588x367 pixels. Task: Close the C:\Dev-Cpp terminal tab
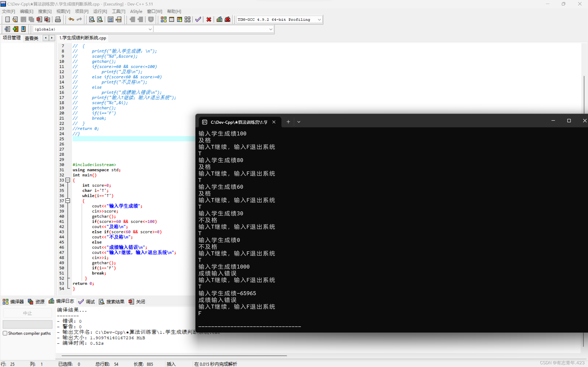click(x=274, y=122)
